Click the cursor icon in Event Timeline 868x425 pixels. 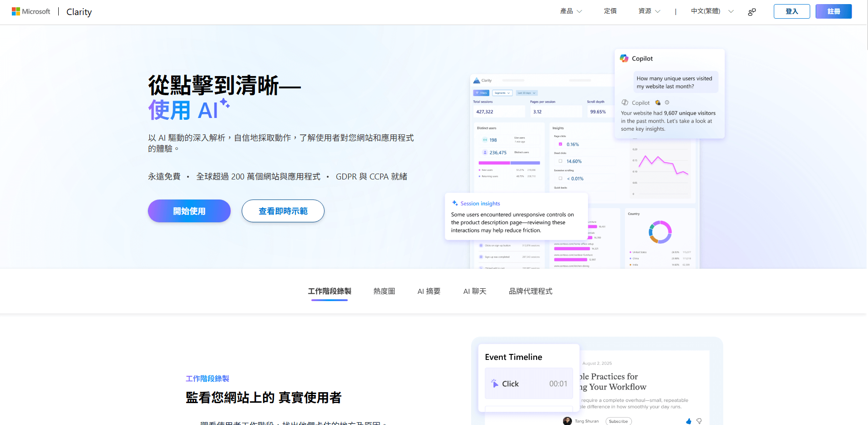[495, 384]
